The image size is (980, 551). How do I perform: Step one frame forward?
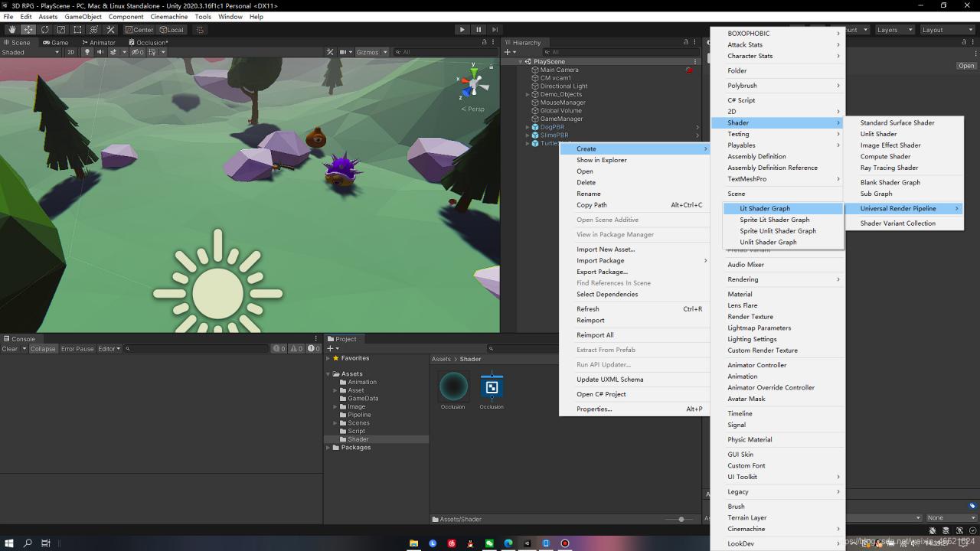(495, 30)
